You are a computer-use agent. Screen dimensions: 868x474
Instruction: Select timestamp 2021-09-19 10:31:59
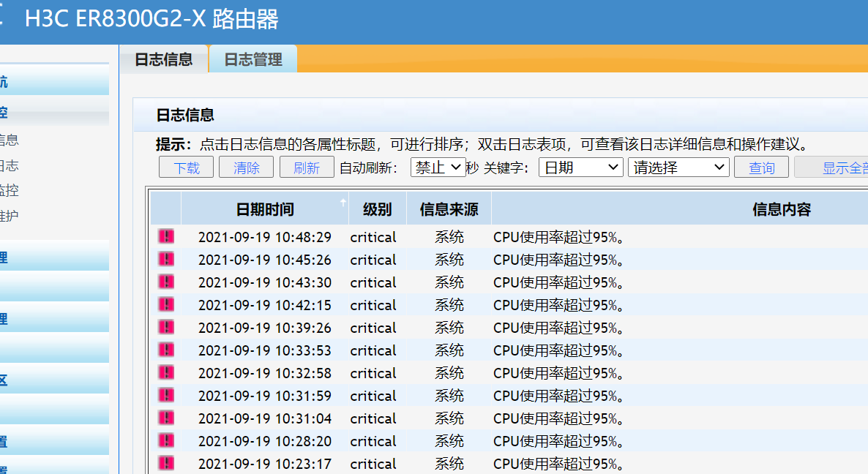(265, 396)
